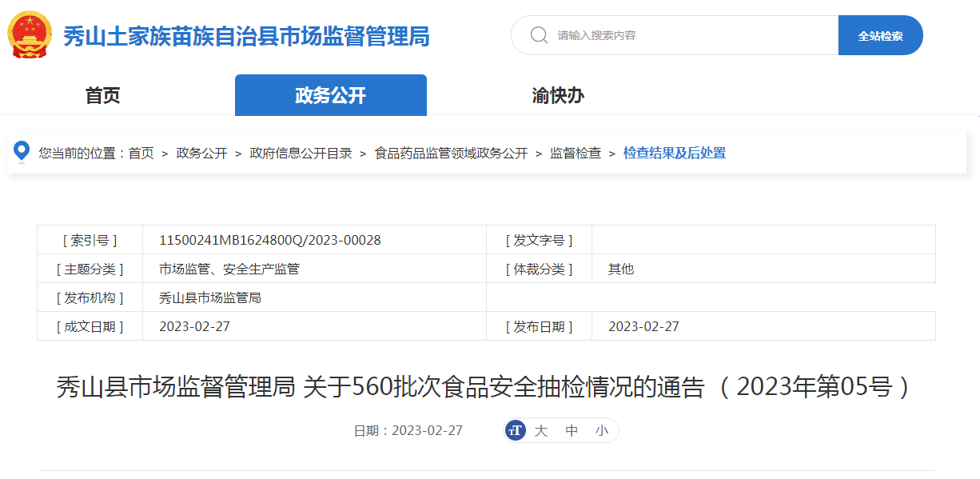Click the 其他 genre category cell
The image size is (980, 479).
(x=621, y=269)
